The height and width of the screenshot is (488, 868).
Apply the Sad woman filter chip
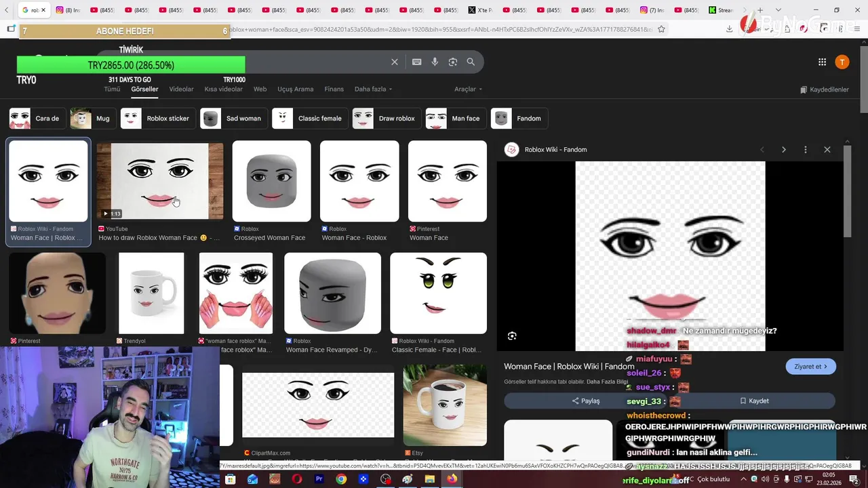[233, 118]
